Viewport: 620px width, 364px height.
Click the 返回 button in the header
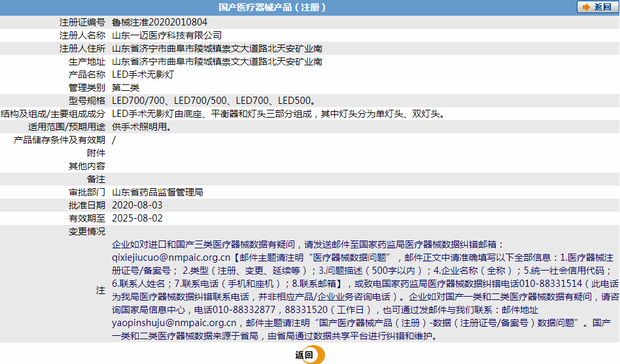(x=598, y=7)
